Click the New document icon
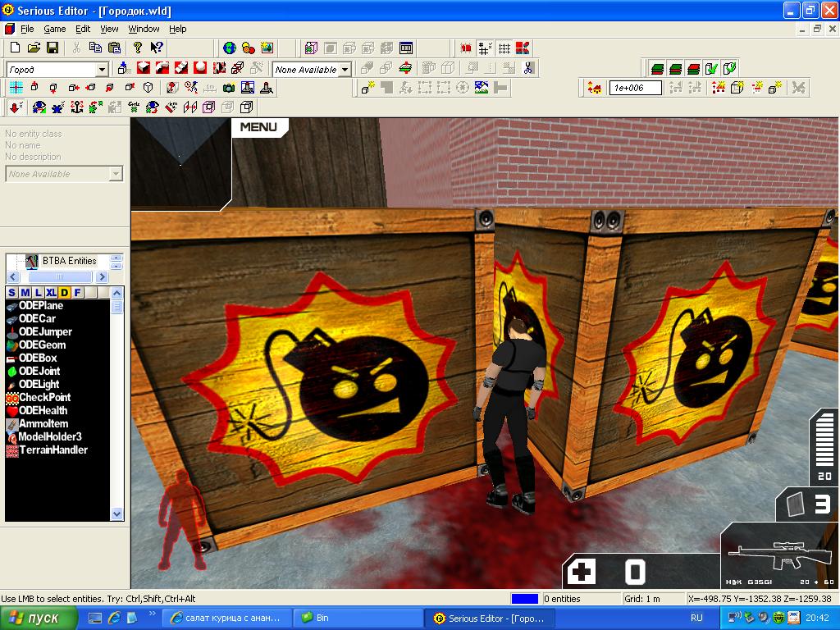 [x=15, y=48]
